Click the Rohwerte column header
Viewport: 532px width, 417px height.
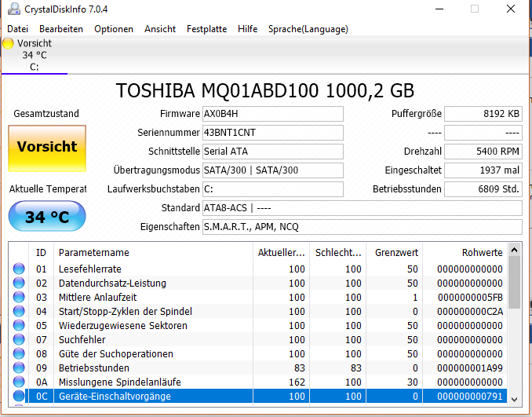tap(465, 253)
